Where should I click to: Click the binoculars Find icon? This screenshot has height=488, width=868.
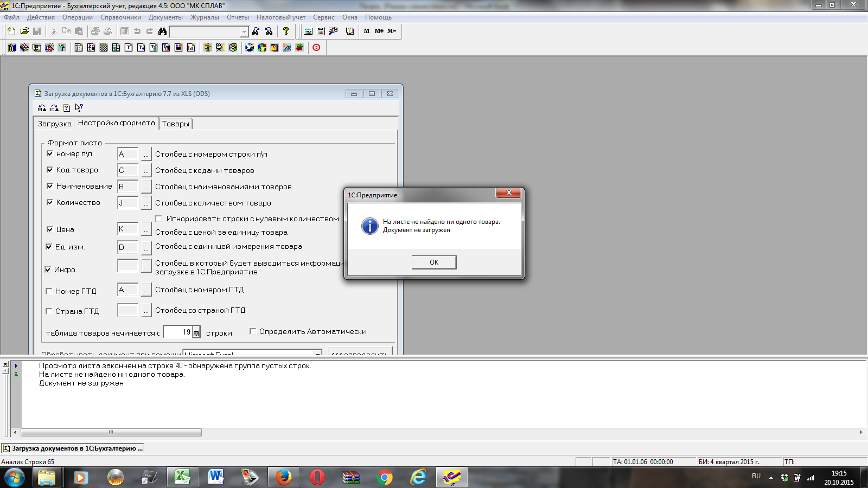pyautogui.click(x=162, y=31)
